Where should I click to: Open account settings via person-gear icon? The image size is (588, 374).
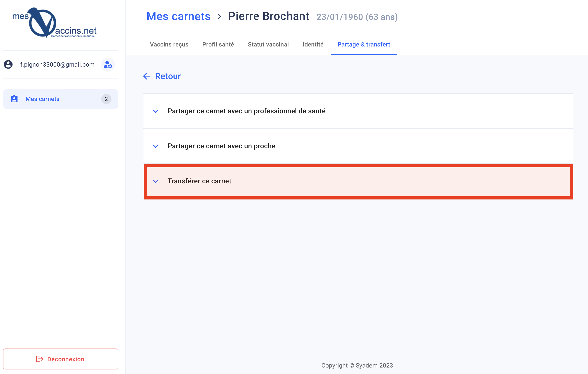pos(108,65)
